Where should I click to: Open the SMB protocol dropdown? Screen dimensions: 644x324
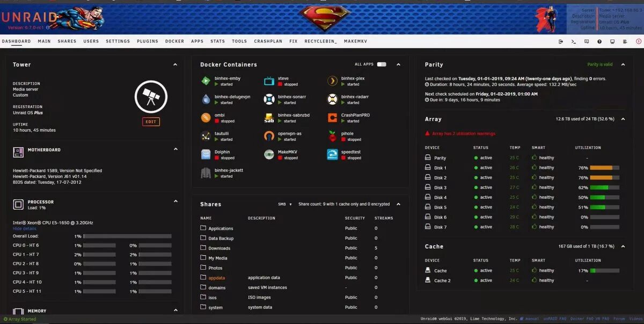point(285,204)
